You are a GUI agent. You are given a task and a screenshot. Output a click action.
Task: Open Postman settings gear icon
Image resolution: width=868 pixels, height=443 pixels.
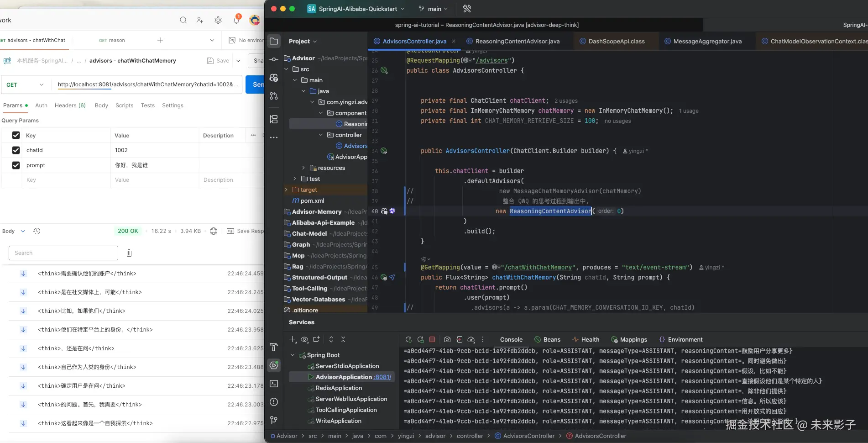click(x=218, y=20)
